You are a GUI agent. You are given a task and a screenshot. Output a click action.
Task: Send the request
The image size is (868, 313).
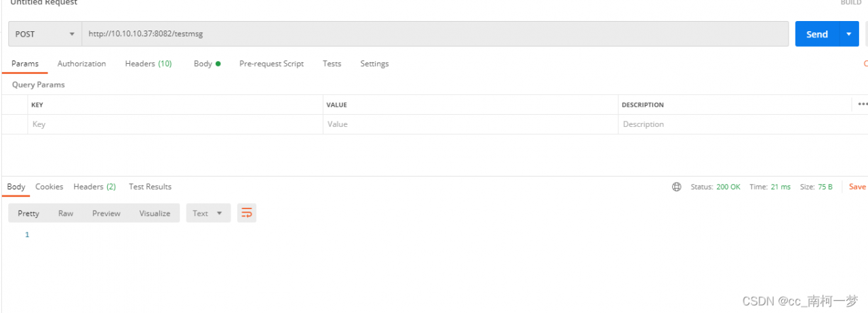click(817, 34)
